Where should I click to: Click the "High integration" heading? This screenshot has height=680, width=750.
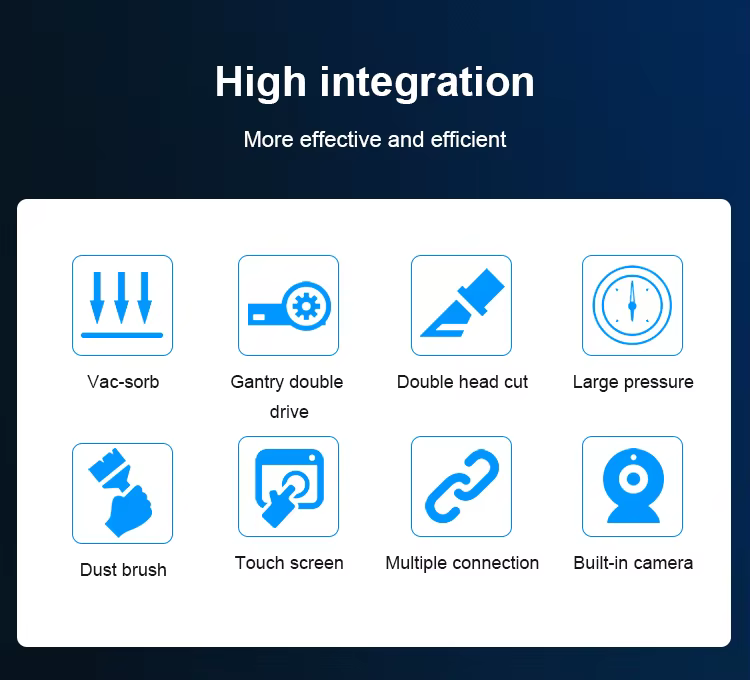[x=375, y=82]
